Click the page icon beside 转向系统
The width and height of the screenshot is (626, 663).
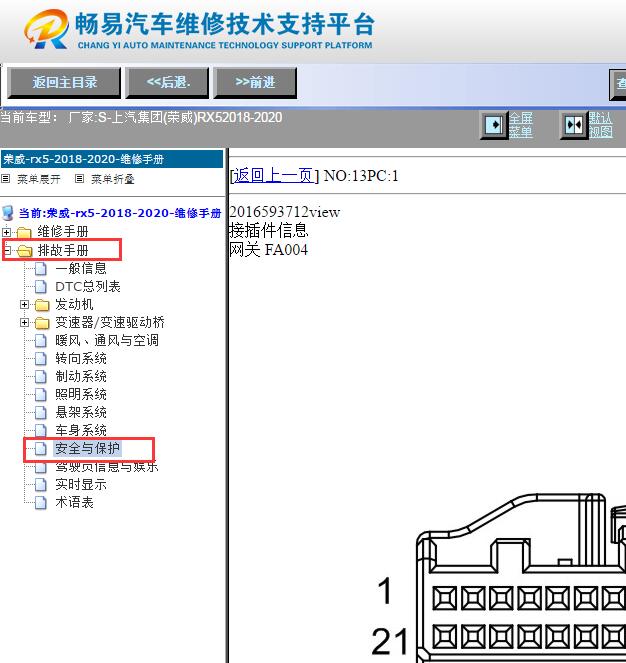[41, 359]
